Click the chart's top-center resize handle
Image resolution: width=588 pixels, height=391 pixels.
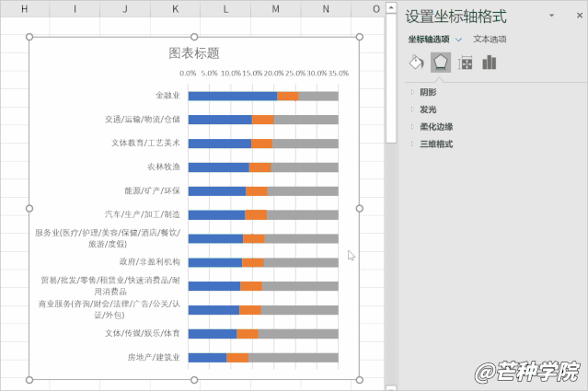(194, 37)
